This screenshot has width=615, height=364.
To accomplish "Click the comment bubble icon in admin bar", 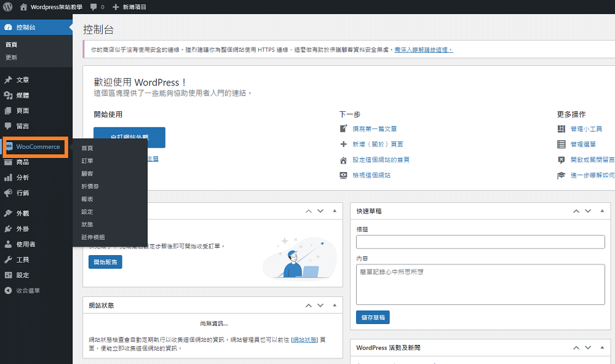I will coord(93,7).
